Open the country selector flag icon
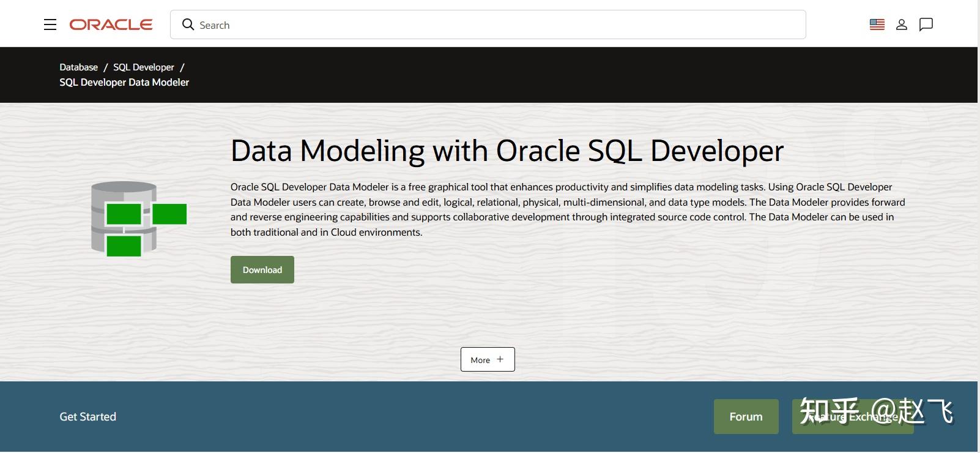 click(877, 24)
